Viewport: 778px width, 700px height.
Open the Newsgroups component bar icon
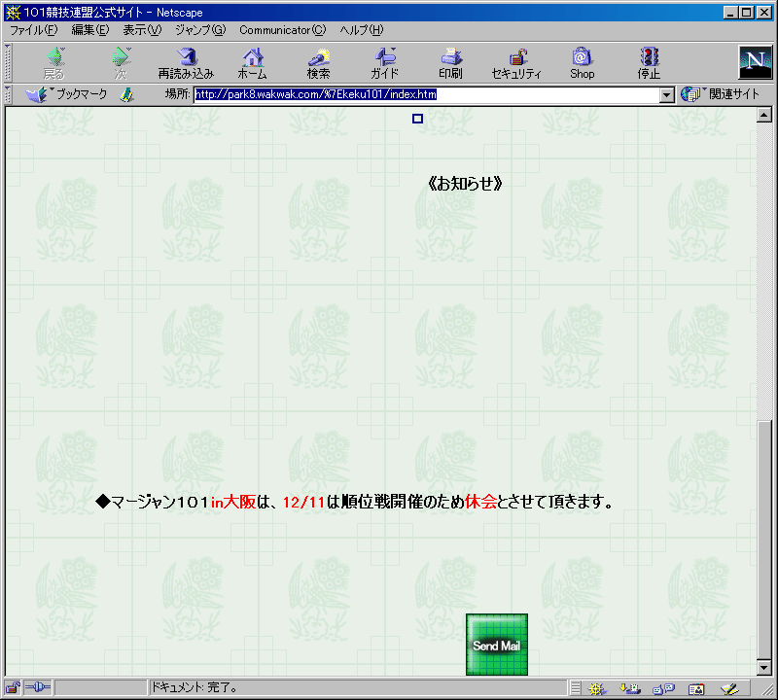coord(663,688)
